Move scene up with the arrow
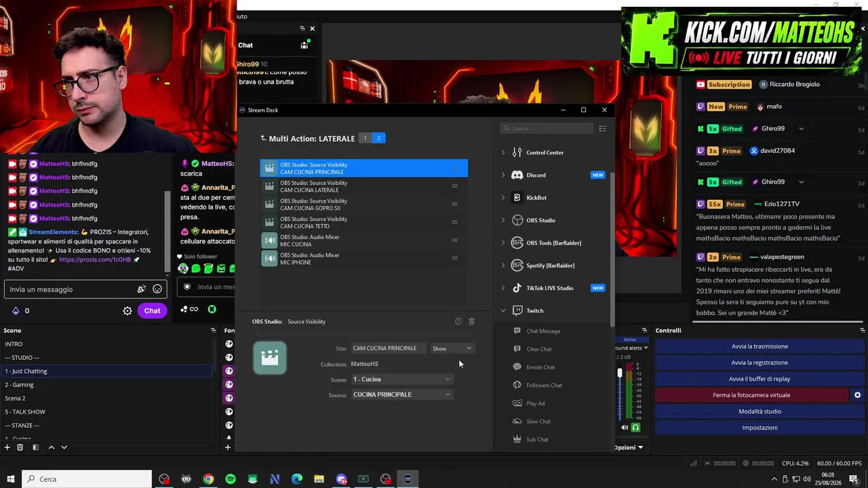Image resolution: width=868 pixels, height=488 pixels. tap(51, 447)
